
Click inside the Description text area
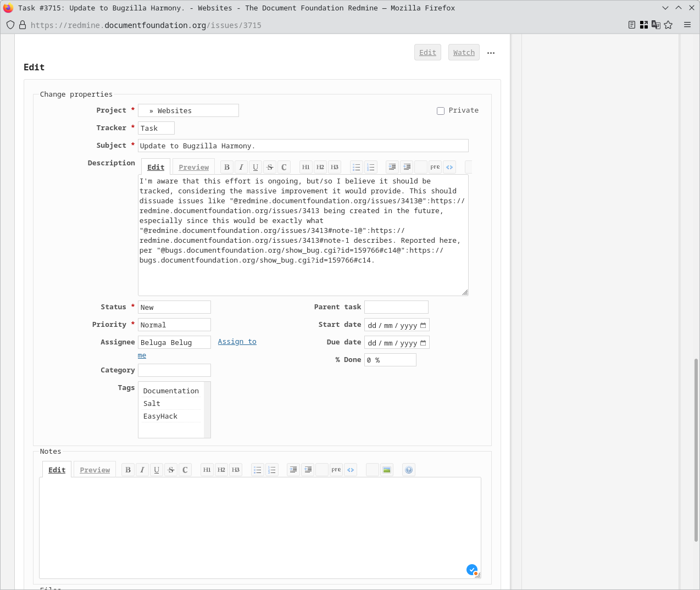point(303,235)
